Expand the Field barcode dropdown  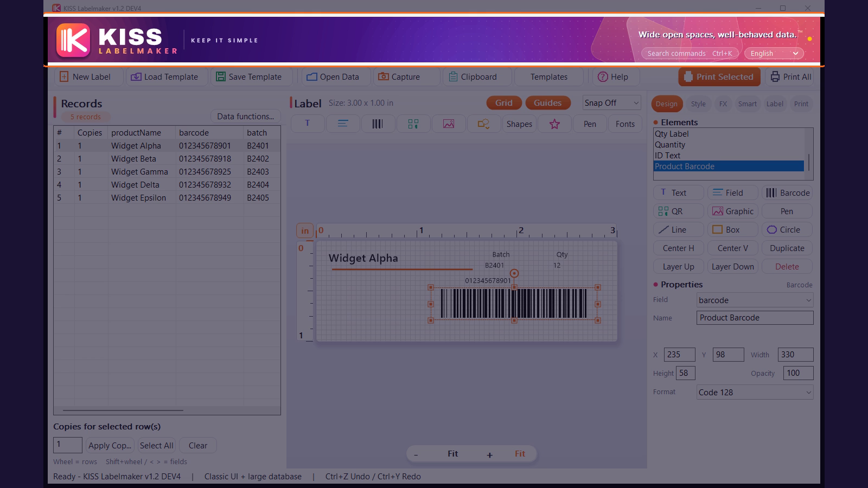pos(755,300)
